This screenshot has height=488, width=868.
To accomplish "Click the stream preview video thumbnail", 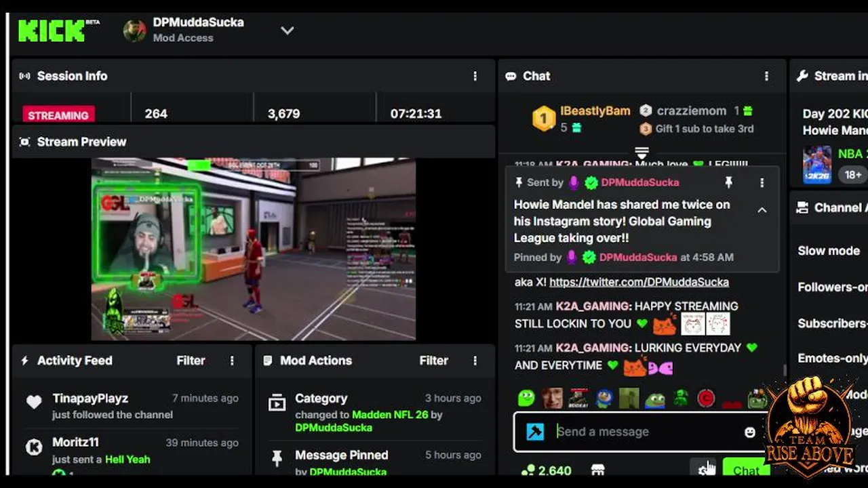I will (x=254, y=249).
